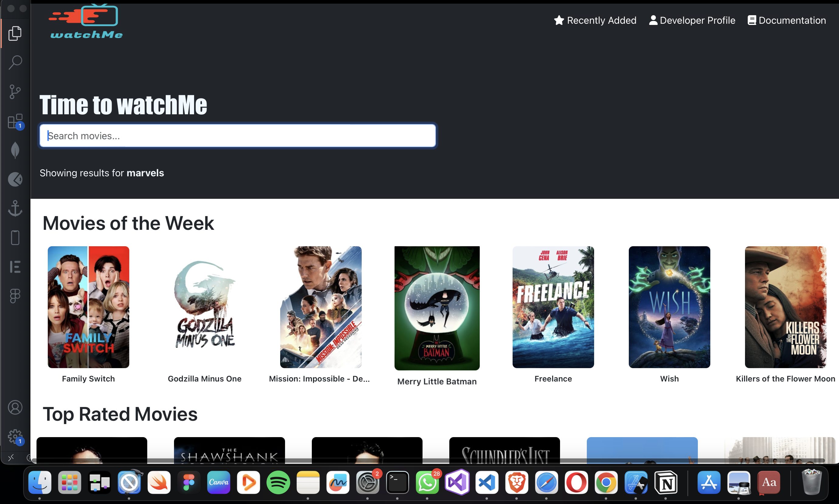The width and height of the screenshot is (839, 504).
Task: Click the Wish title text
Action: (670, 379)
